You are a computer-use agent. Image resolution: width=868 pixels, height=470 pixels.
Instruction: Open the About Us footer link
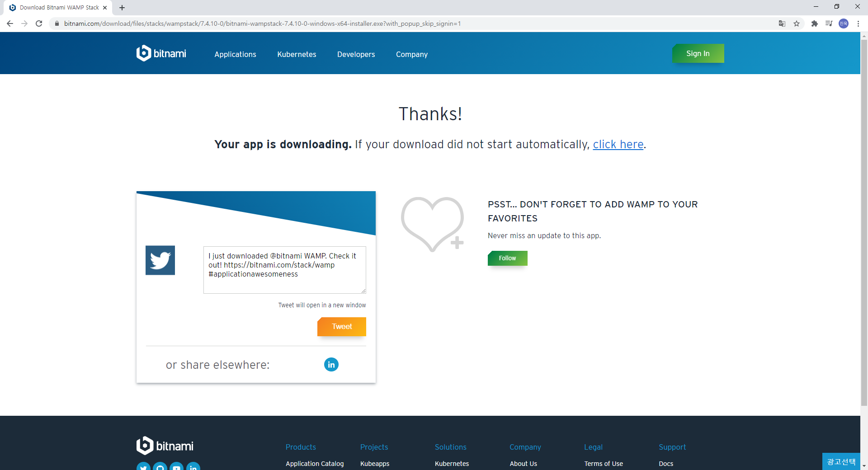(x=524, y=464)
